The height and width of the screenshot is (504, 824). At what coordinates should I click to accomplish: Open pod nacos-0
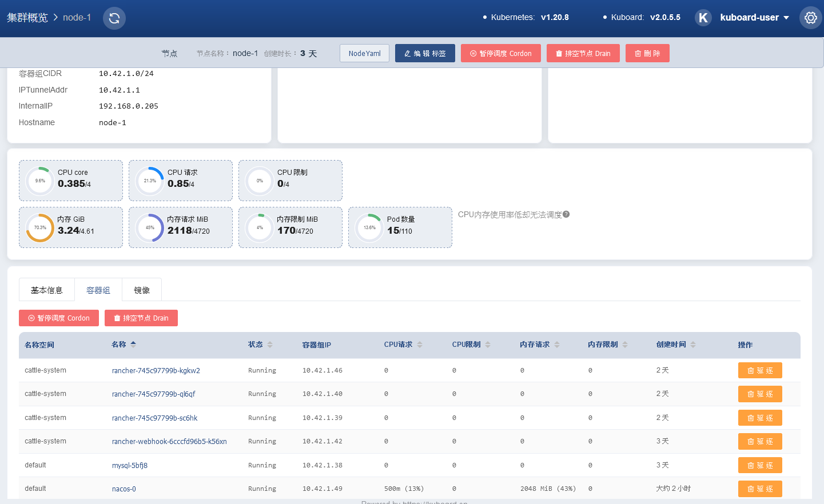[124, 489]
